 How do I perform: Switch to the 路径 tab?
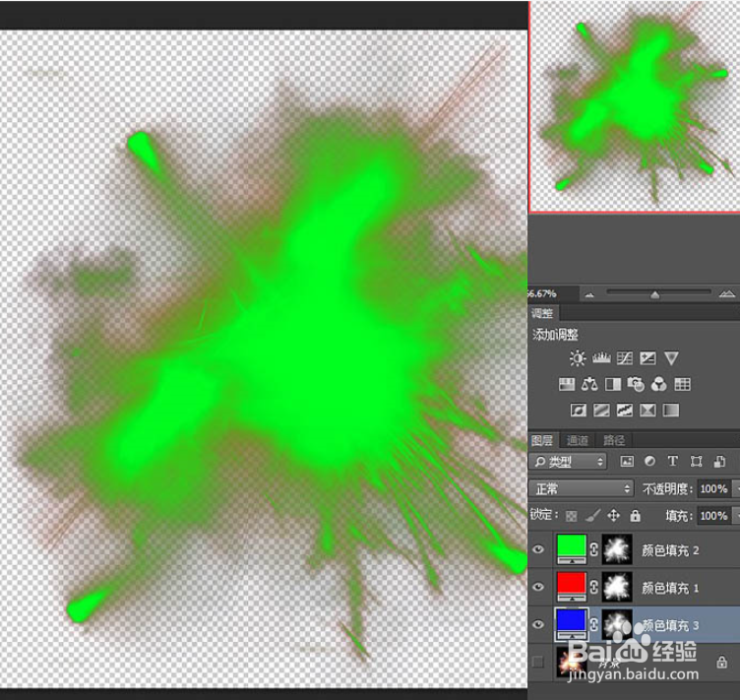[614, 440]
